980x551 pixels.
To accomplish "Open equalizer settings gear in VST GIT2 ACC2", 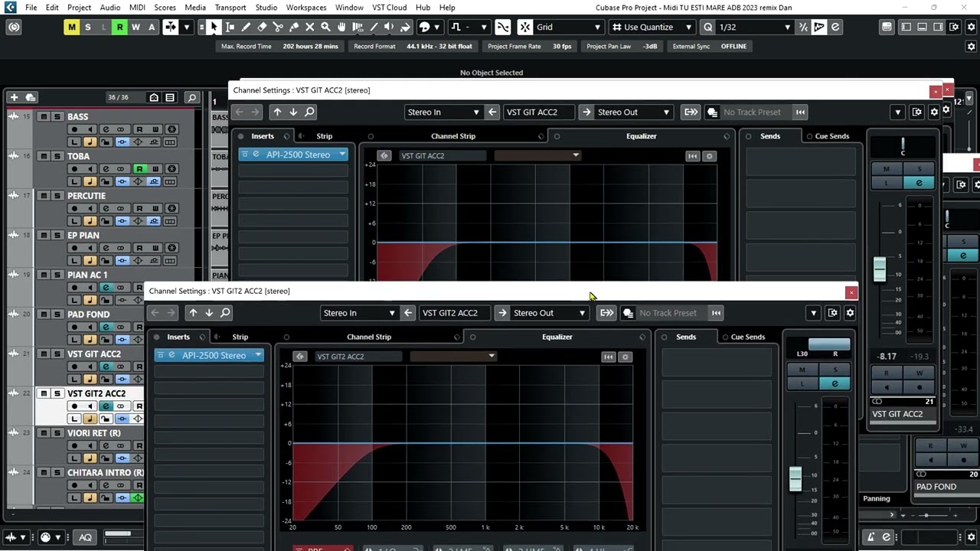I will [625, 357].
